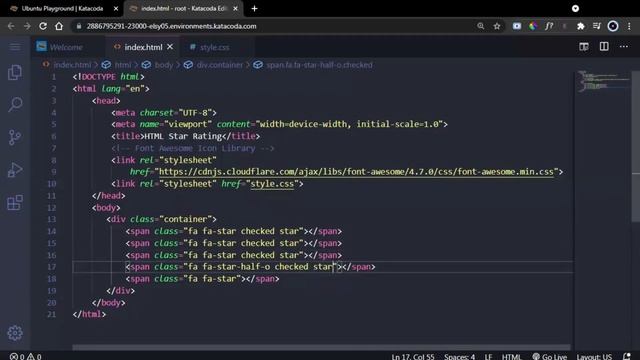The height and width of the screenshot is (360, 640).
Task: Split the editor with split icon
Action: pyautogui.click(x=604, y=47)
